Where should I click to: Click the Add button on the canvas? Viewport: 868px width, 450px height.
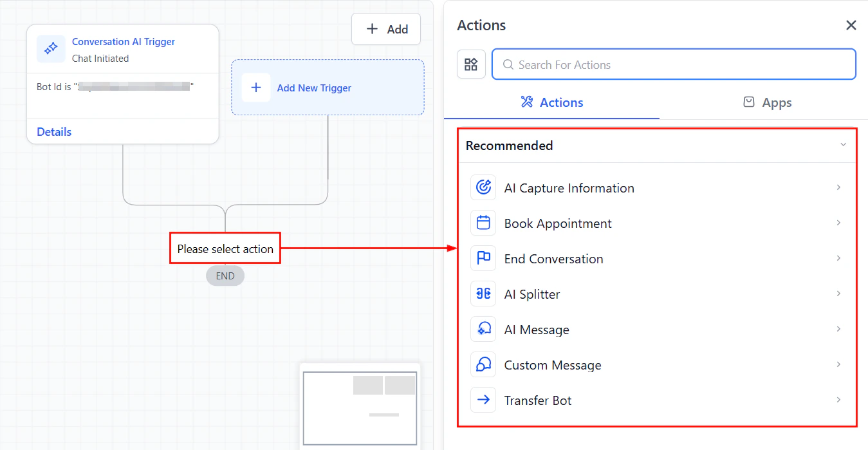click(x=386, y=28)
